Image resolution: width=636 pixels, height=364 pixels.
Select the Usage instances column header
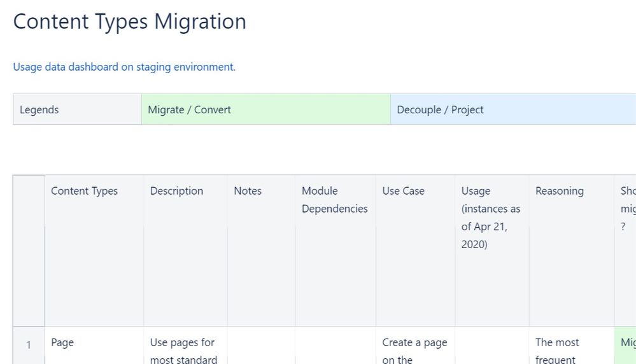[492, 251]
